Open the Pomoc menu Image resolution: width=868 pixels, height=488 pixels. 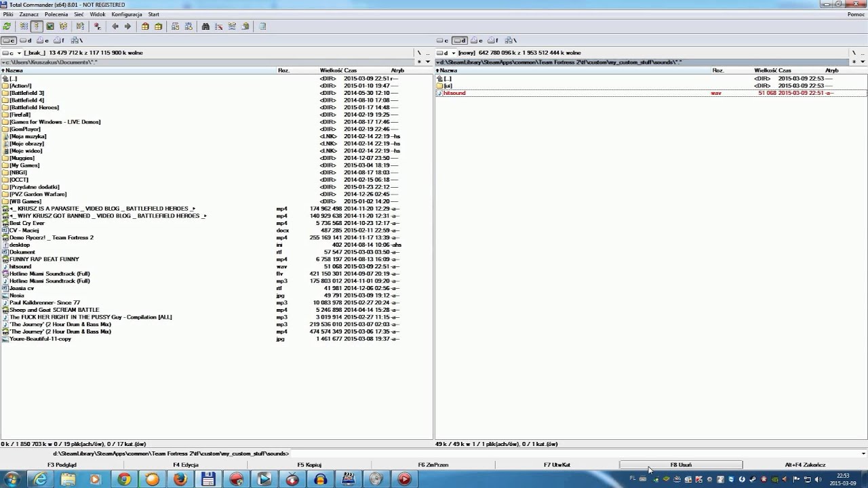856,14
